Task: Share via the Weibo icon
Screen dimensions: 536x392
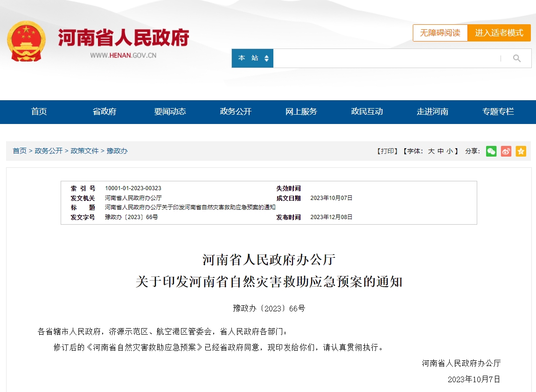Action: coord(506,151)
